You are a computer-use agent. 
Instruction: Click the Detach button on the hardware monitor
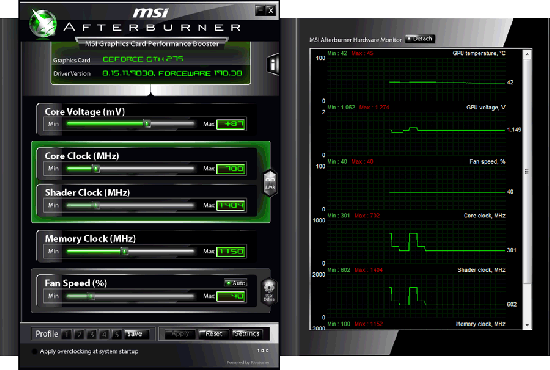(420, 39)
